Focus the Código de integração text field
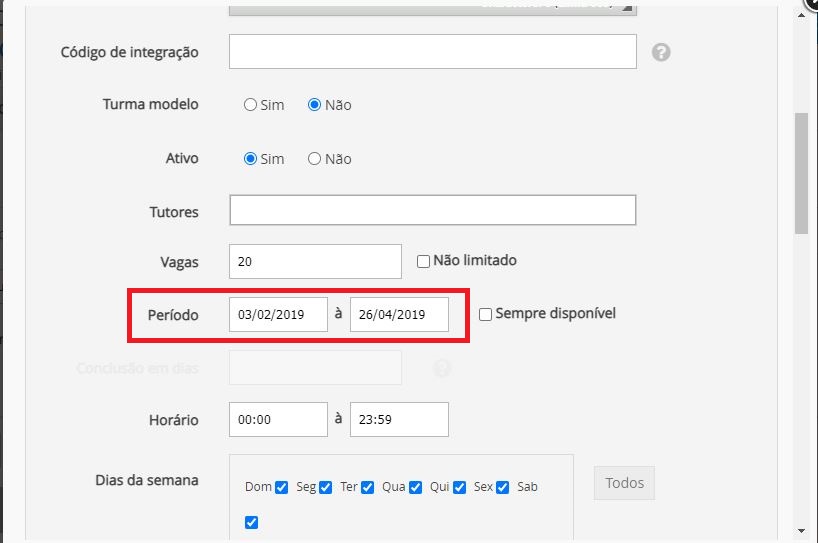Screen dimensions: 818x543 coord(432,52)
